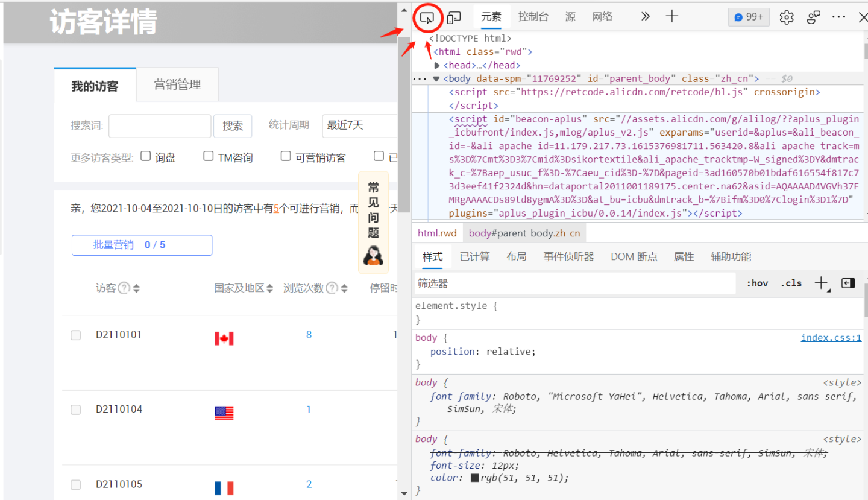Click browse count 8 link for D2110101
This screenshot has width=868, height=500.
309,334
